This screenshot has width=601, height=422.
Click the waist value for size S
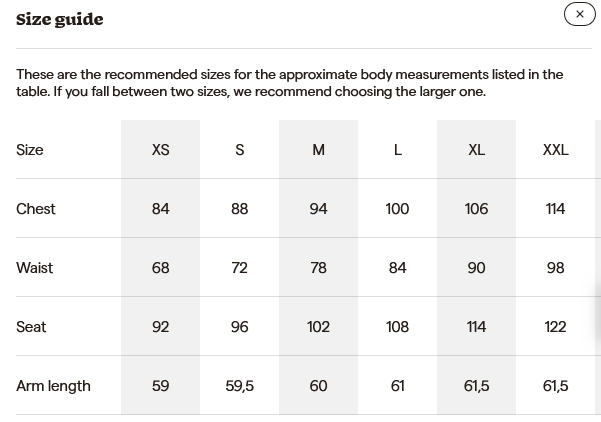coord(239,268)
